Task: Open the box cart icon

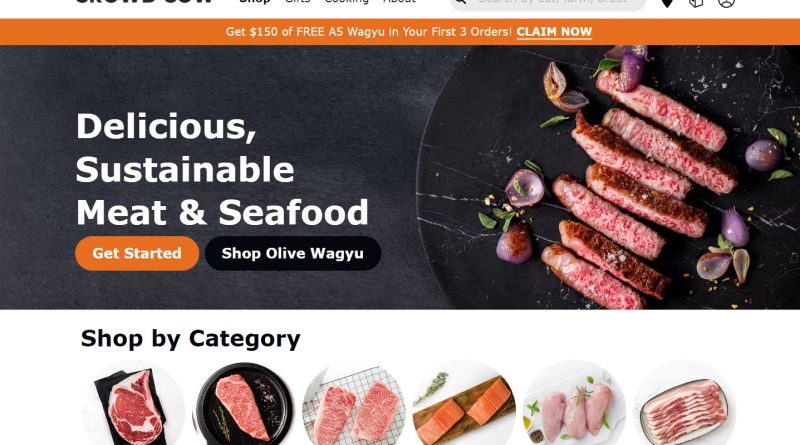Action: point(696,3)
